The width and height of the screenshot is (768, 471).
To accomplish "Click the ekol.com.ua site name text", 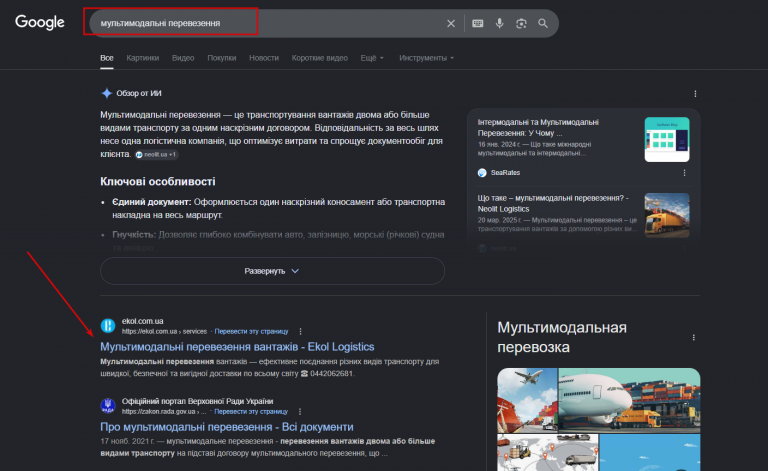I will click(143, 321).
